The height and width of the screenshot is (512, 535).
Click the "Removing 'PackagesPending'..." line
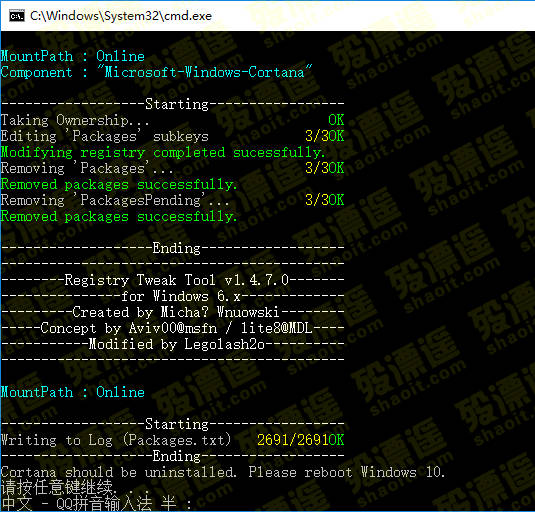pyautogui.click(x=115, y=200)
